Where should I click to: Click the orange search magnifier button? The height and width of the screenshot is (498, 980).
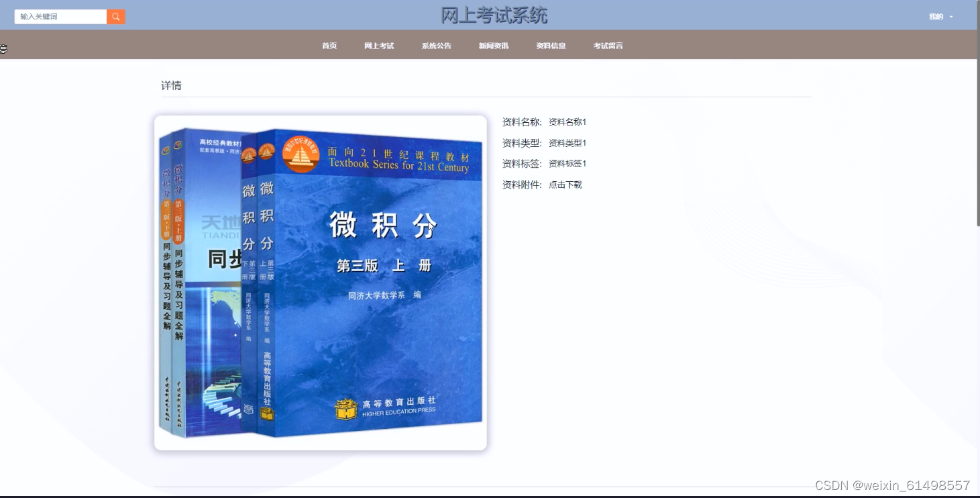pyautogui.click(x=116, y=17)
